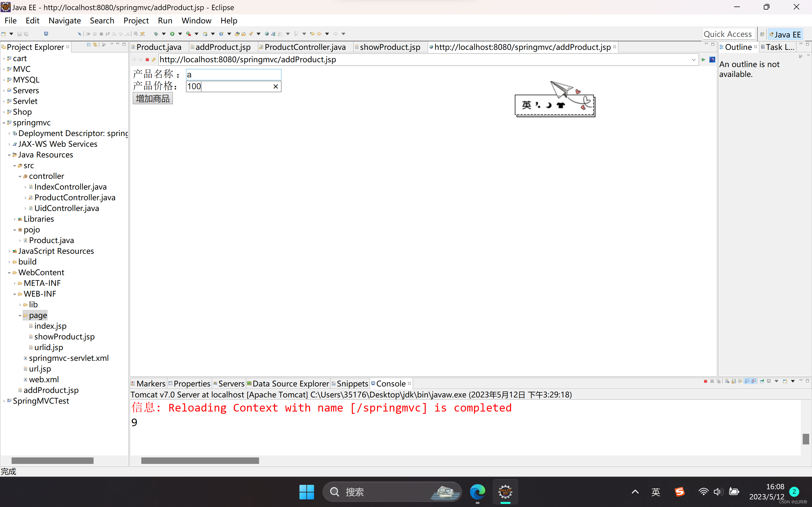Click the Debug bug icon in toolbar

[x=156, y=34]
